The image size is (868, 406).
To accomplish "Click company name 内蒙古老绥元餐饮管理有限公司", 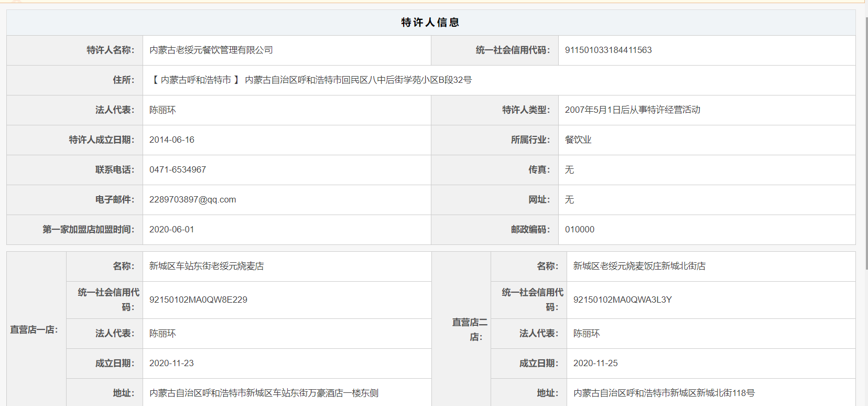I will click(211, 50).
